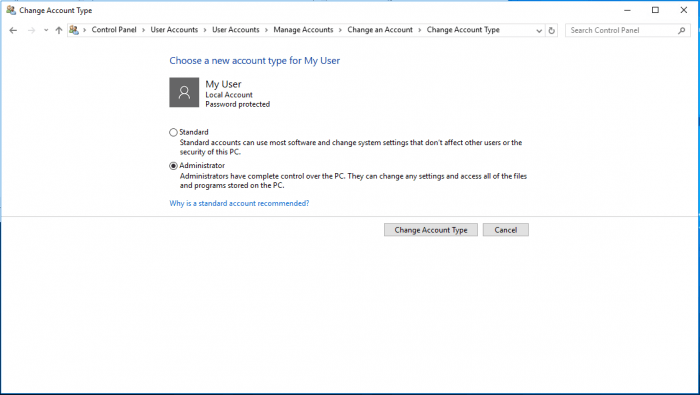Go up one level with Up arrow
700x395 pixels.
pos(59,30)
